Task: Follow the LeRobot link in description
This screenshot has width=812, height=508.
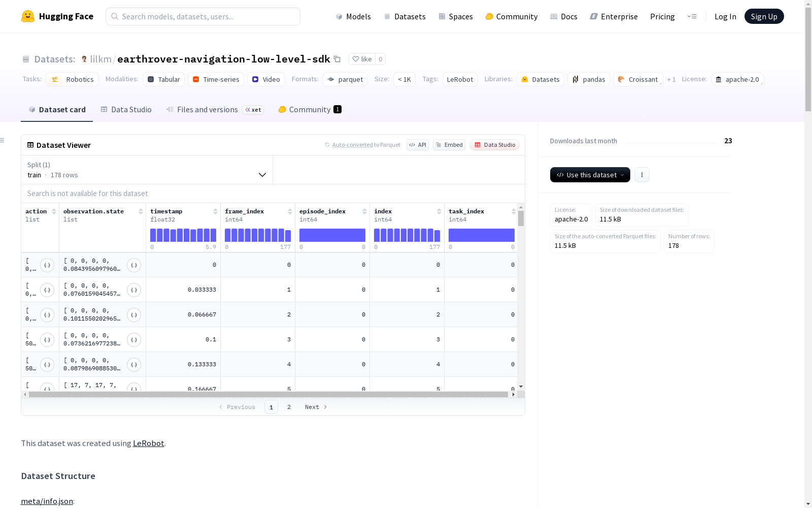Action: pos(149,443)
